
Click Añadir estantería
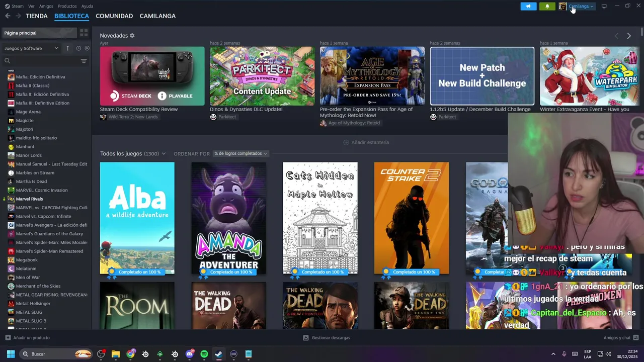tap(366, 142)
